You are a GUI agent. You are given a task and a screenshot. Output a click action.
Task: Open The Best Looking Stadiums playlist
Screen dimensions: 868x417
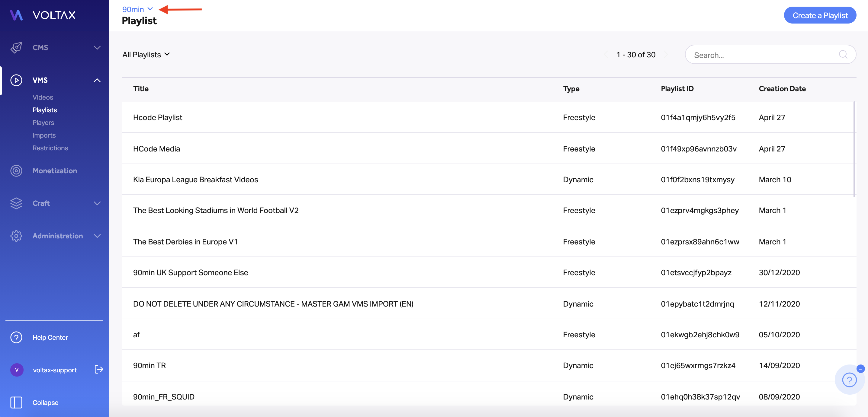489,210
